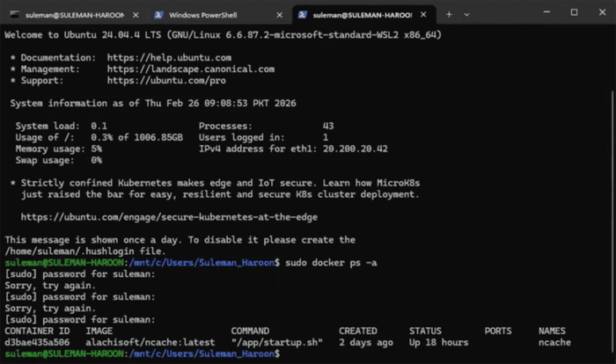This screenshot has width=616, height=364.
Task: Click the CREATED column header
Action: tap(358, 331)
